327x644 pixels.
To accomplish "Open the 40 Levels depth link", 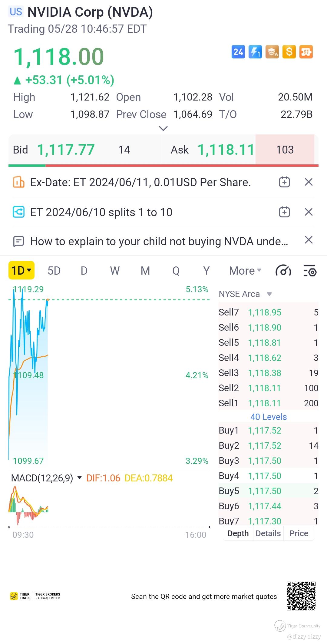I will point(268,417).
